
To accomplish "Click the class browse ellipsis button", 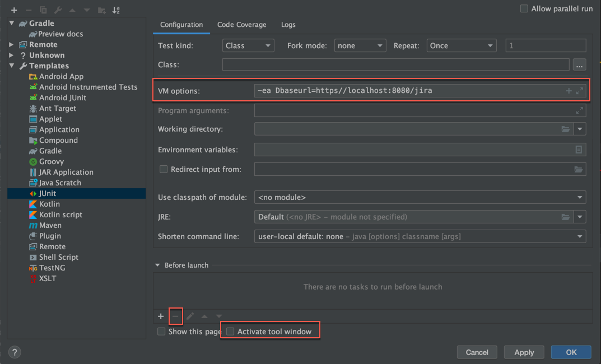I will [579, 65].
